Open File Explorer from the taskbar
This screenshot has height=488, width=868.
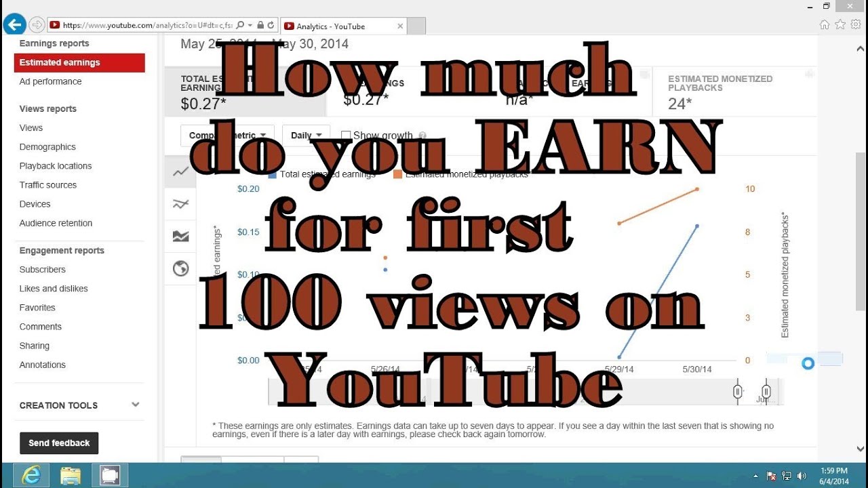coord(71,476)
